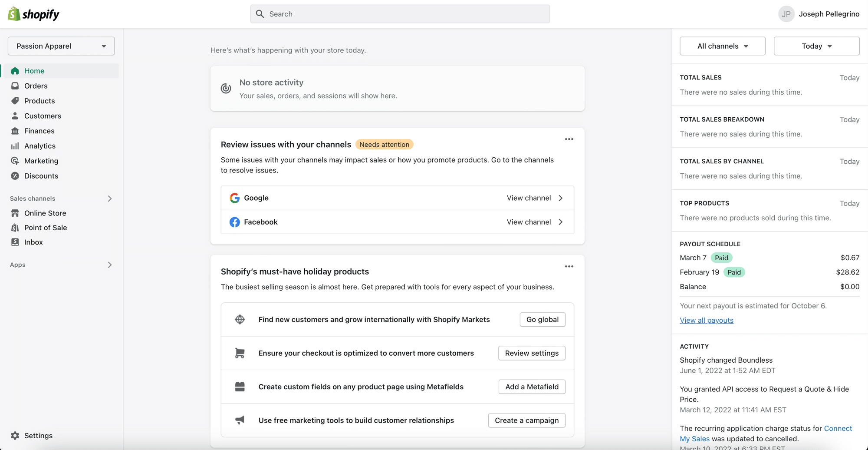Viewport: 868px width, 450px height.
Task: Open the All channels filter dropdown
Action: 723,46
